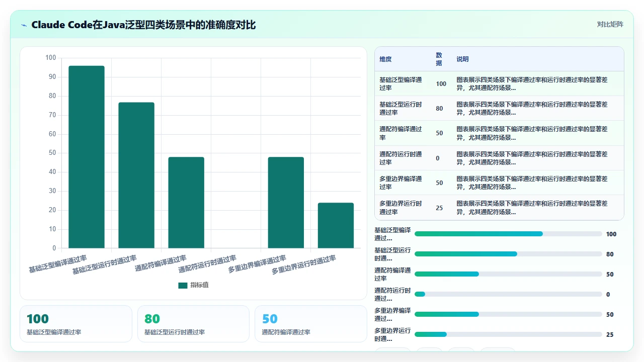Select the 多重边界编译通过率 table row name
The image size is (644, 362).
pos(401,183)
